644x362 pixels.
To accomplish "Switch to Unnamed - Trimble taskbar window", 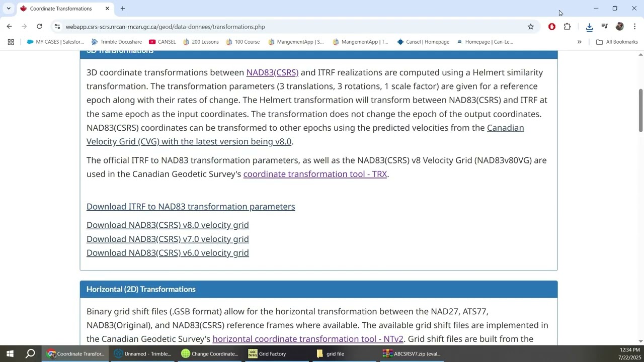I will pyautogui.click(x=142, y=354).
